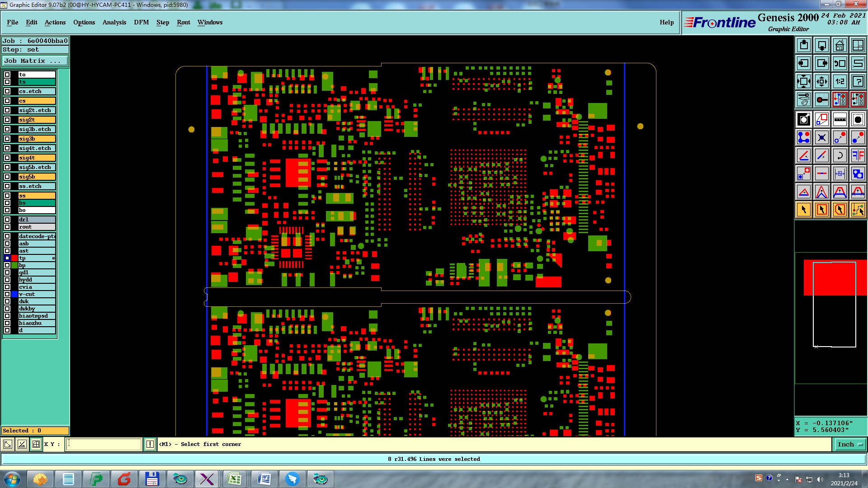Select the polygon area select tool

(x=840, y=210)
